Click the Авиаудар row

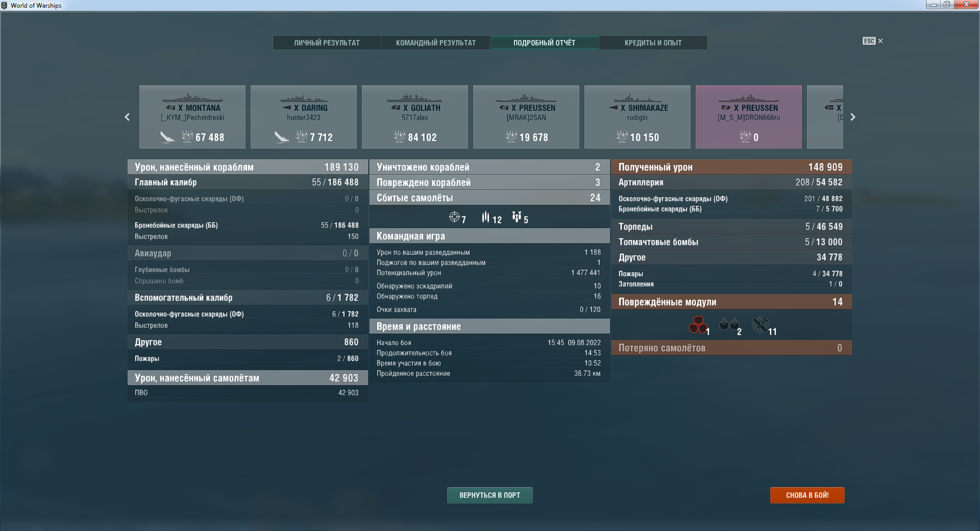coord(248,253)
